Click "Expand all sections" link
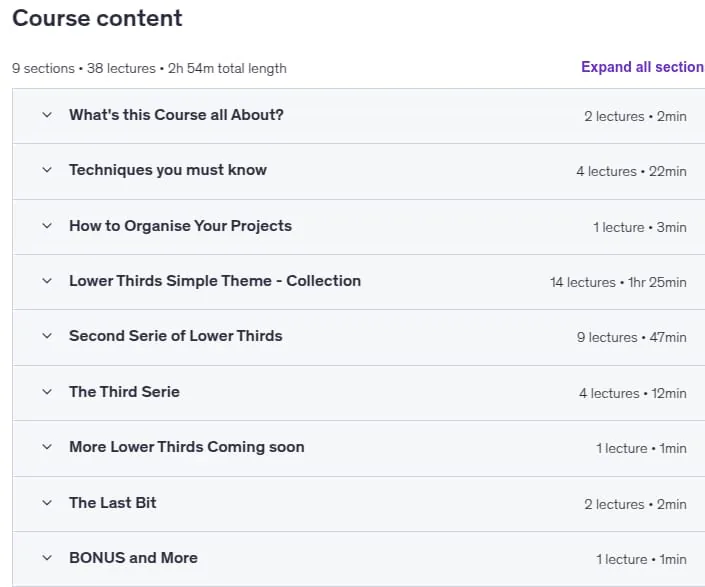The width and height of the screenshot is (705, 587). click(643, 67)
